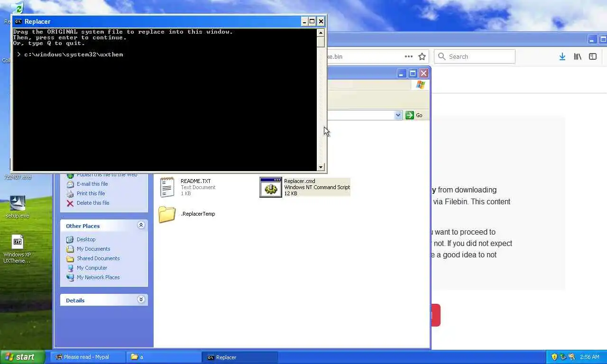The image size is (607, 364).
Task: Collapse the Other Places panel
Action: 141,225
